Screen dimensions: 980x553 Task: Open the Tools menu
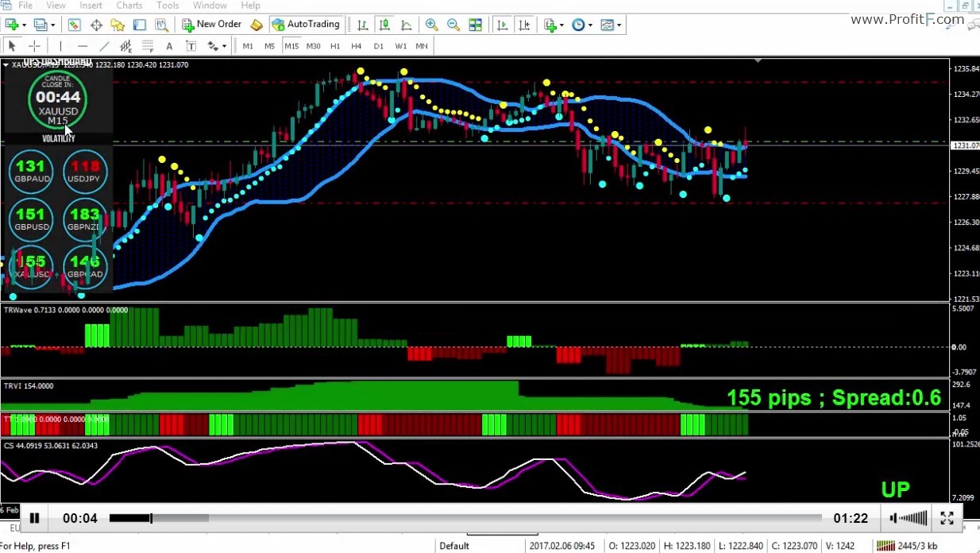click(168, 6)
